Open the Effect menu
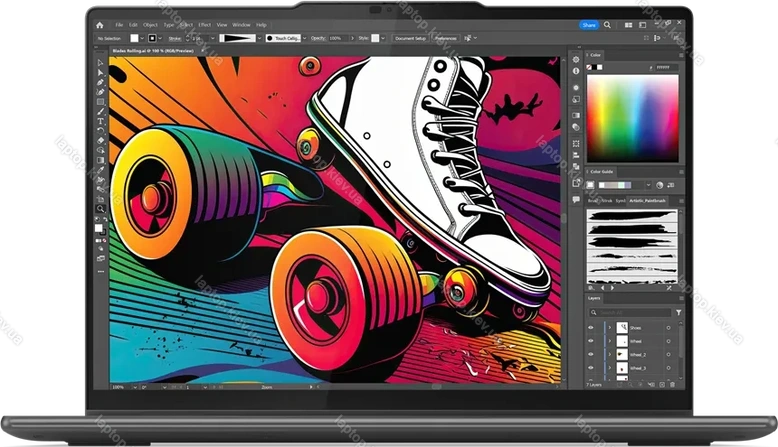Screen dimensions: 778x447 pos(204,24)
